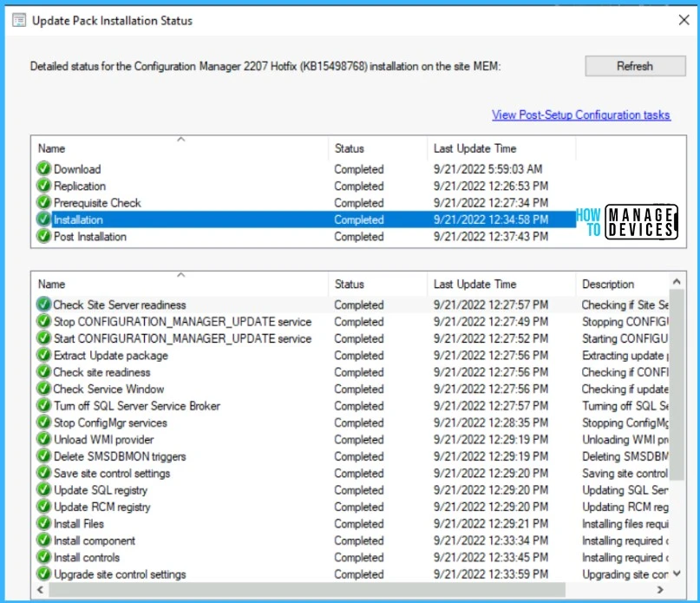
Task: Select Update SQL registry row text
Action: pos(101,490)
